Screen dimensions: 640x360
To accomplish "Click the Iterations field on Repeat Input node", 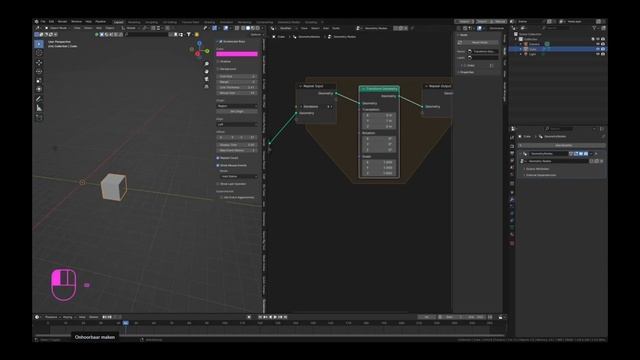I will pyautogui.click(x=315, y=107).
